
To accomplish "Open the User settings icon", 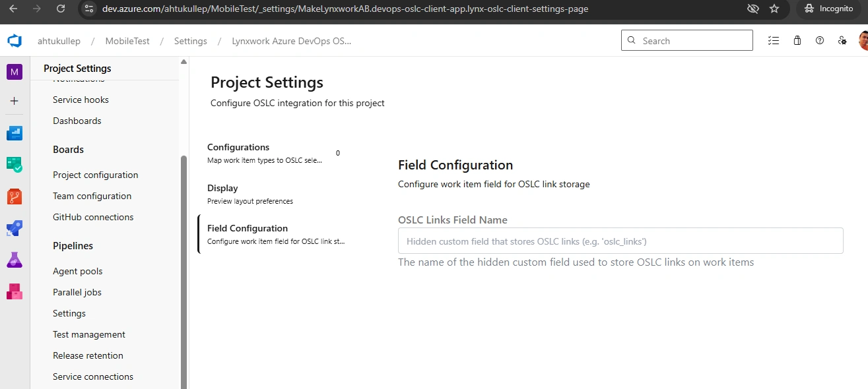I will pyautogui.click(x=842, y=40).
